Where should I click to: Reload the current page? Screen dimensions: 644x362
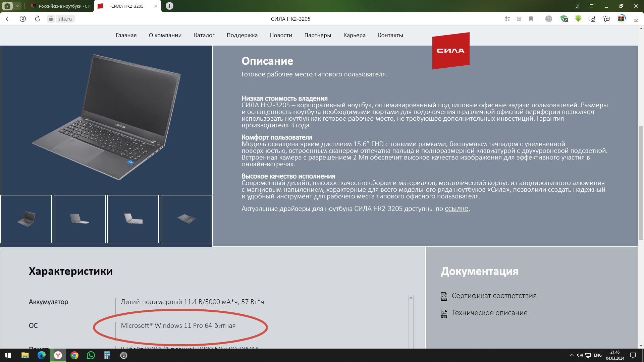[x=38, y=19]
